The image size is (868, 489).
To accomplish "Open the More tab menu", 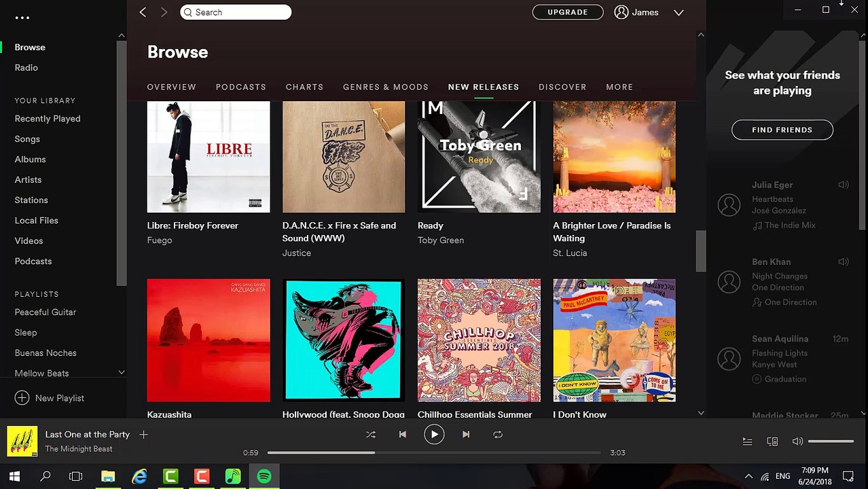I will [619, 87].
